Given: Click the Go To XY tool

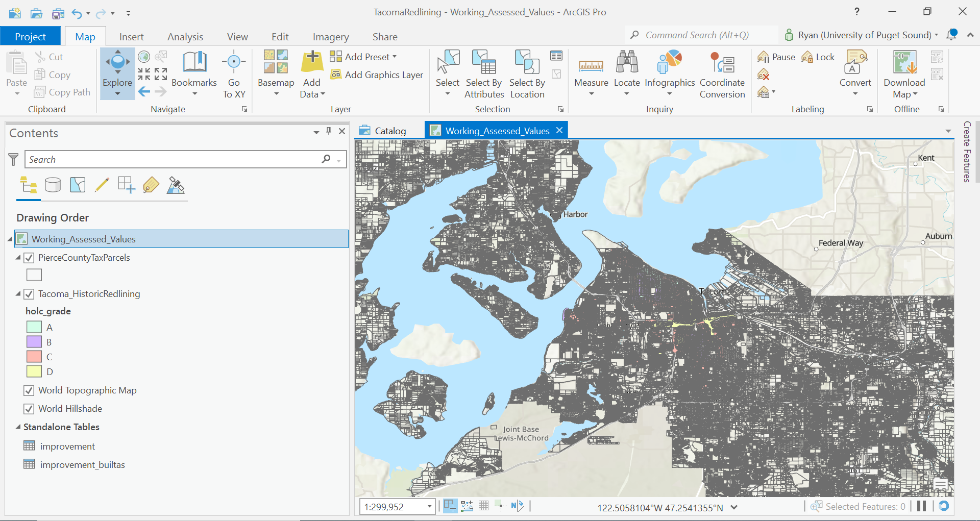Looking at the screenshot, I should click(234, 73).
